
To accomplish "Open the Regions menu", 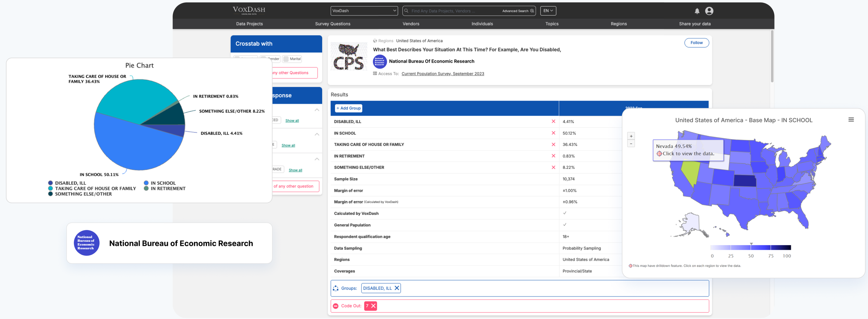I will click(x=619, y=24).
